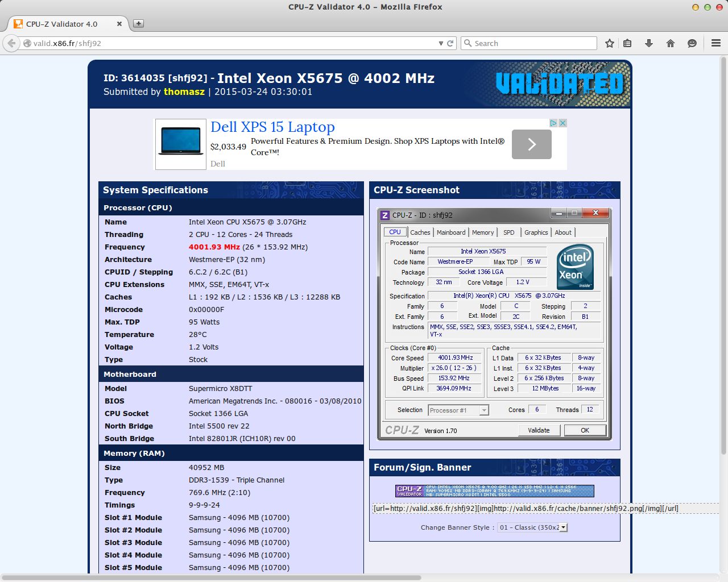Open the URL history dropdown arrow
Image resolution: width=728 pixels, height=582 pixels.
[441, 43]
